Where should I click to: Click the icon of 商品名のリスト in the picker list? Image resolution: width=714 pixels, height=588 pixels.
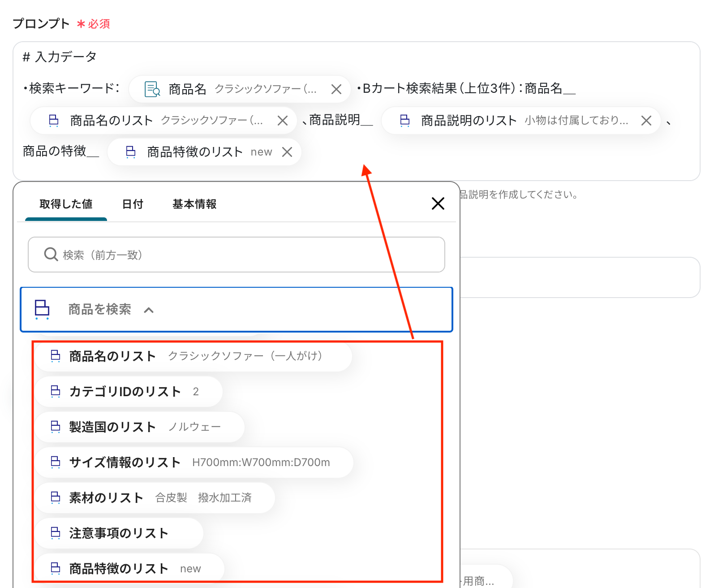[x=56, y=356]
